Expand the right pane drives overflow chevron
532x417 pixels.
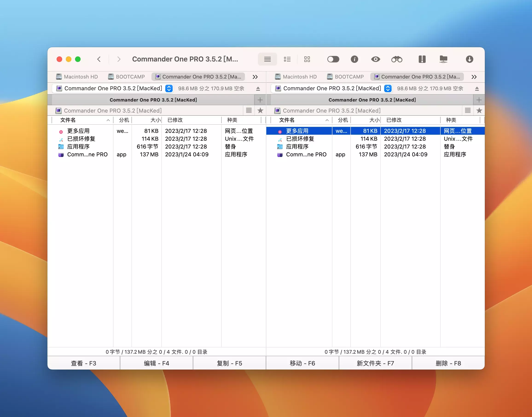click(474, 77)
